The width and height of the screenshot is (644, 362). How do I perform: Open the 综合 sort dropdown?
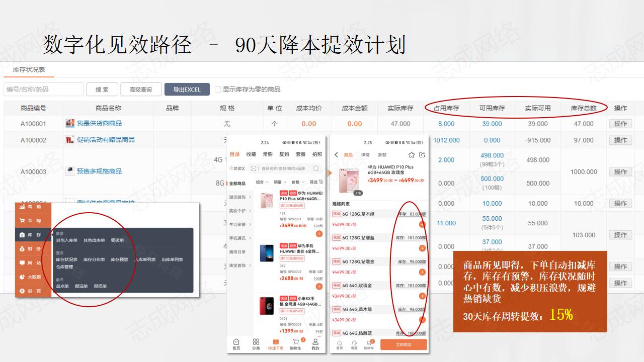tap(261, 183)
